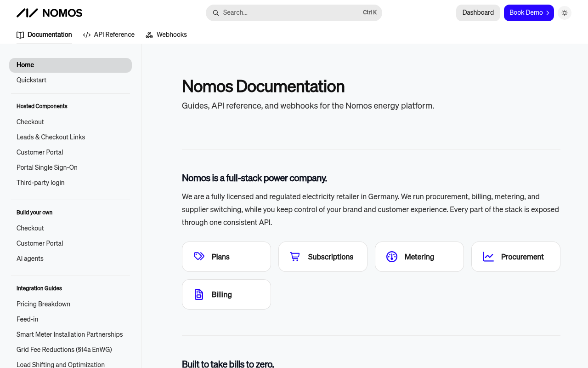
Task: Toggle the light/dark theme sun icon
Action: 565,13
